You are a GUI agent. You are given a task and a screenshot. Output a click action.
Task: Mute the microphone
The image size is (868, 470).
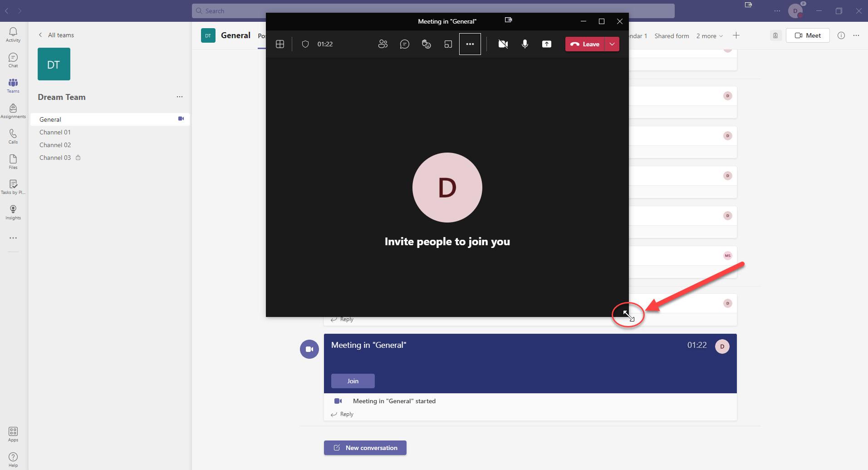[525, 44]
